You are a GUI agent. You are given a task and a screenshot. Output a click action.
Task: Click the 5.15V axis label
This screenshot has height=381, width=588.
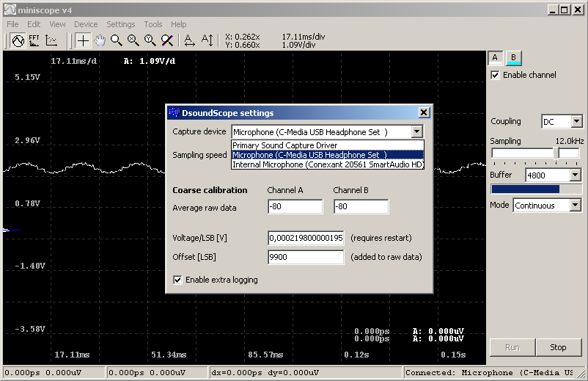(x=27, y=77)
